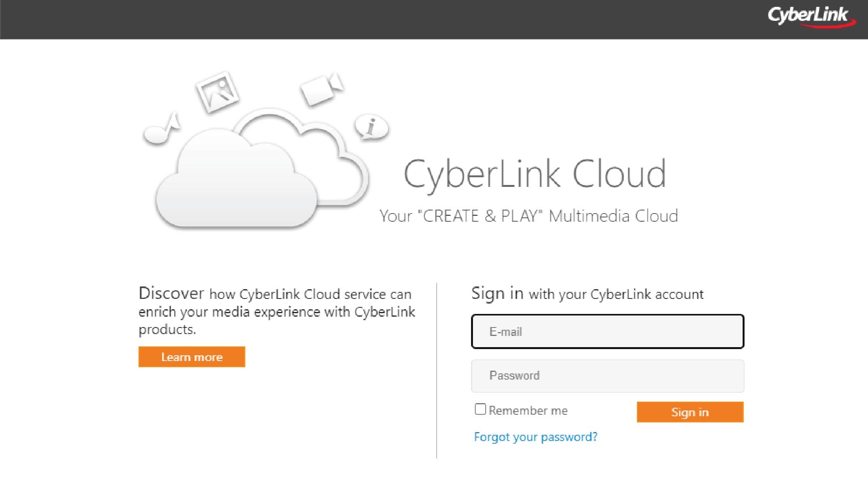
Task: Click the orange Learn more button
Action: click(x=192, y=357)
